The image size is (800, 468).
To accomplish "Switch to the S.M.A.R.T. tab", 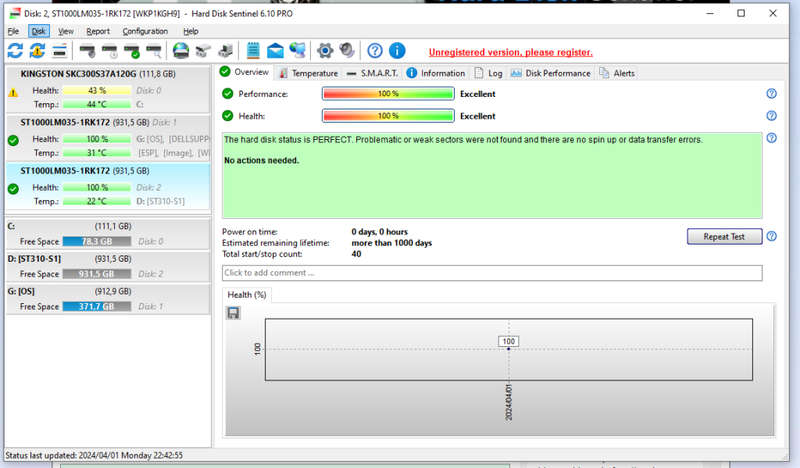I will (372, 73).
